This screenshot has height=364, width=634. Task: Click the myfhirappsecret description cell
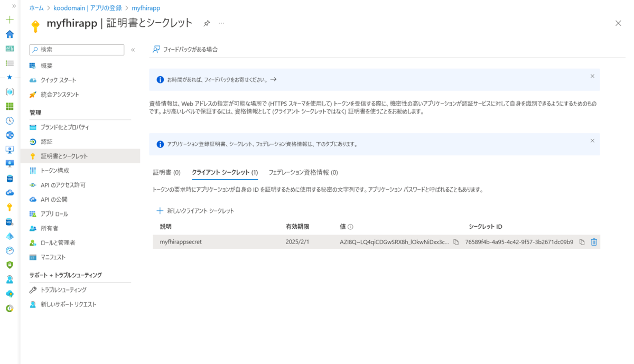pyautogui.click(x=181, y=242)
